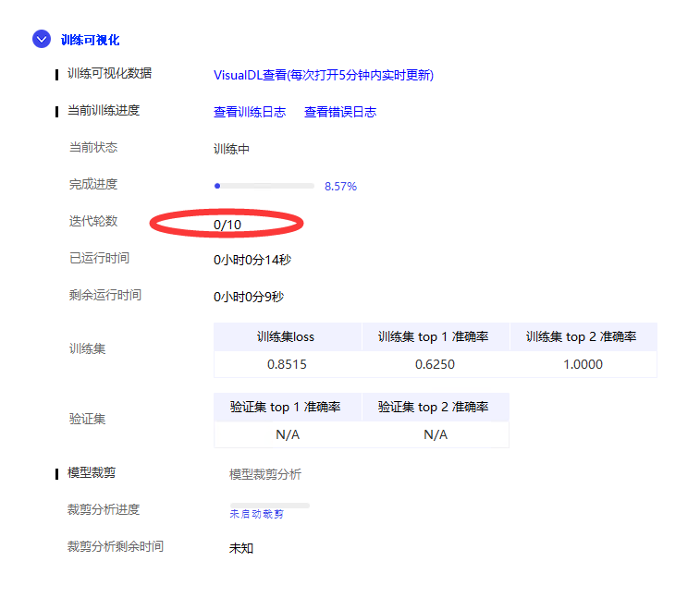Viewport: 700px width, 598px height.
Task: Select the 未知 remaining time value
Action: click(x=241, y=548)
